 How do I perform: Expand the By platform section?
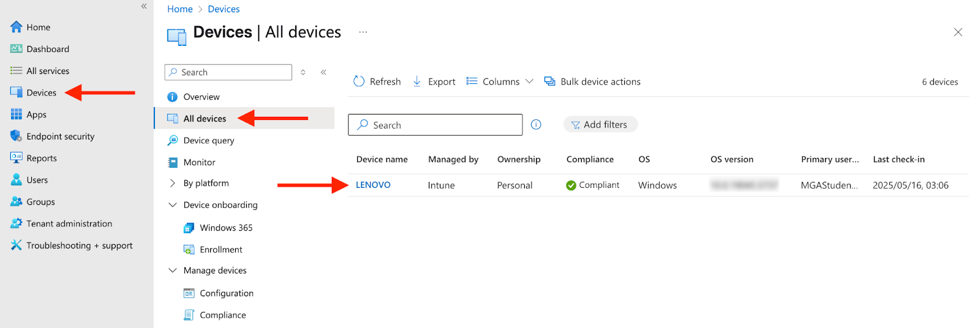pos(173,183)
